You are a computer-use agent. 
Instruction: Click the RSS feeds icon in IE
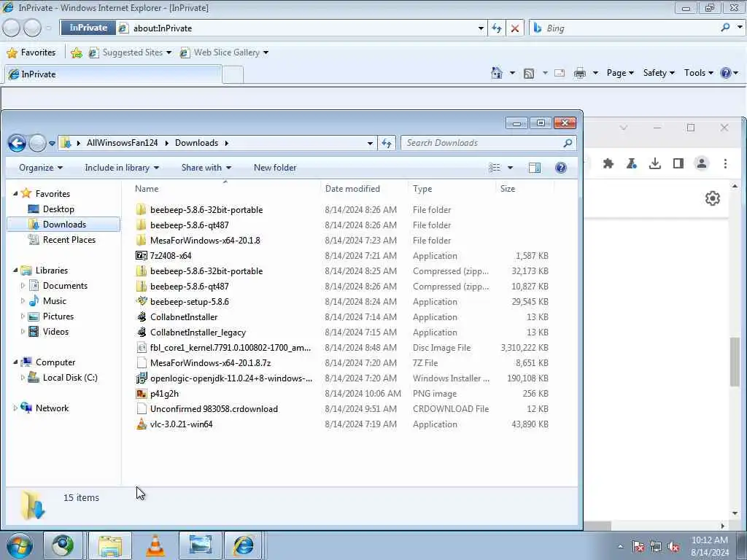529,74
